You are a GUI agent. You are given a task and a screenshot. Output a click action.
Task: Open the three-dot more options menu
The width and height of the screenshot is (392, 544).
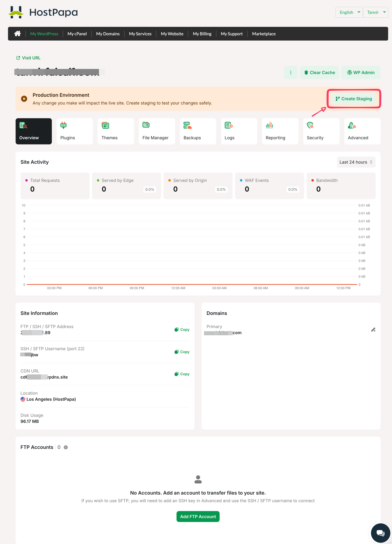(291, 72)
